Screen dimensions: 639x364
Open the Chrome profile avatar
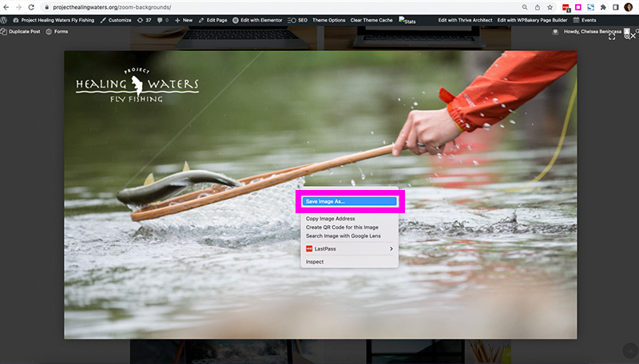629,7
